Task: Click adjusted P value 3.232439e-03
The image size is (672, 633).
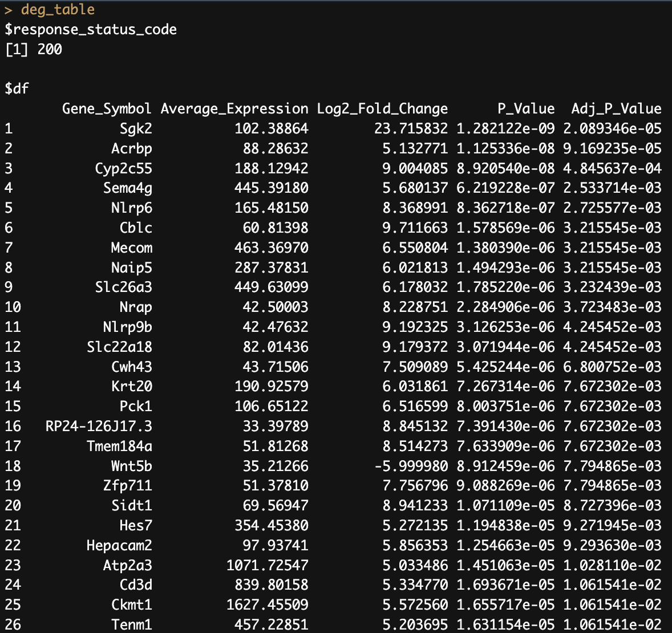Action: click(613, 287)
